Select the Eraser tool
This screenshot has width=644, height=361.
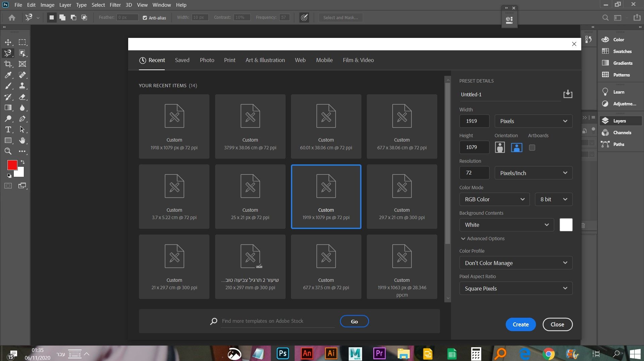[22, 97]
